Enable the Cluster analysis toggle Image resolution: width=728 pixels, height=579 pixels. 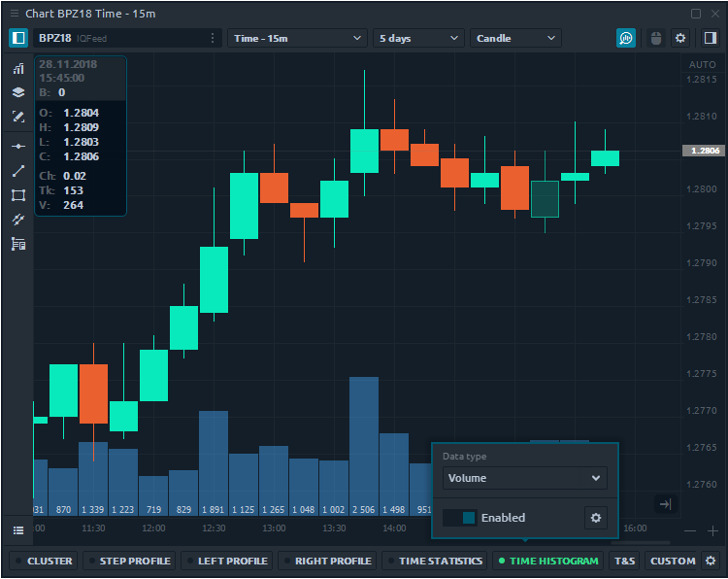pyautogui.click(x=43, y=561)
